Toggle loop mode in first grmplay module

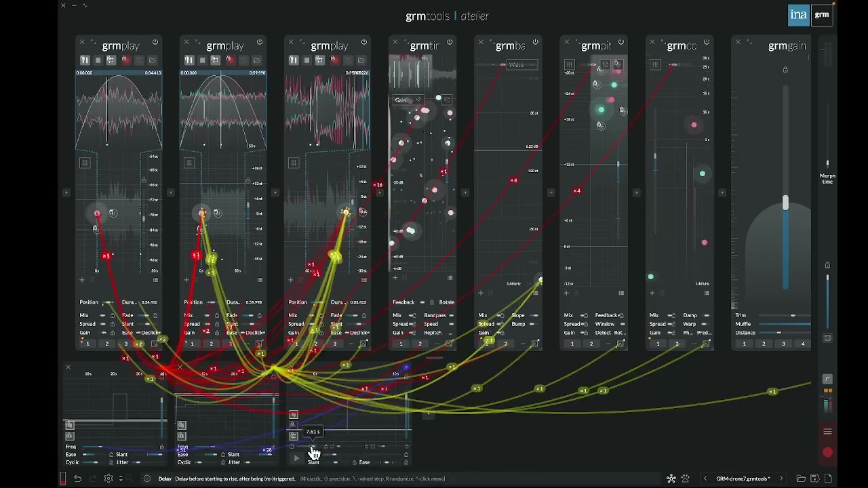(x=111, y=60)
